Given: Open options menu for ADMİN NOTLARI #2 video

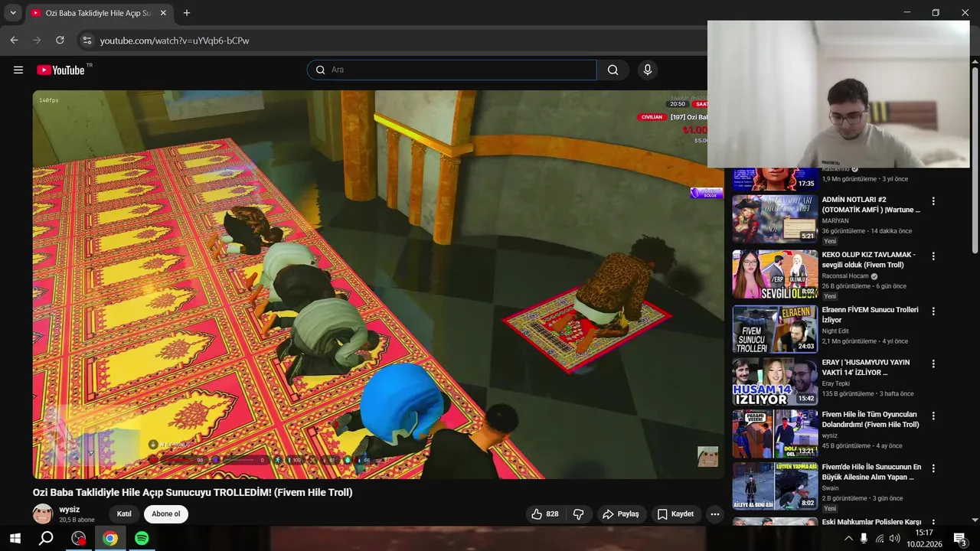Looking at the screenshot, I should [933, 201].
